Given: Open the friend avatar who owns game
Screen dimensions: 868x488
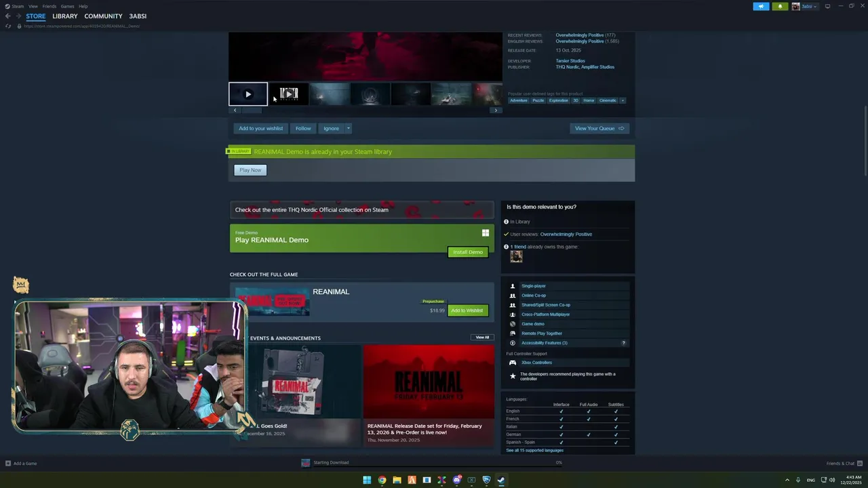Looking at the screenshot, I should 516,256.
